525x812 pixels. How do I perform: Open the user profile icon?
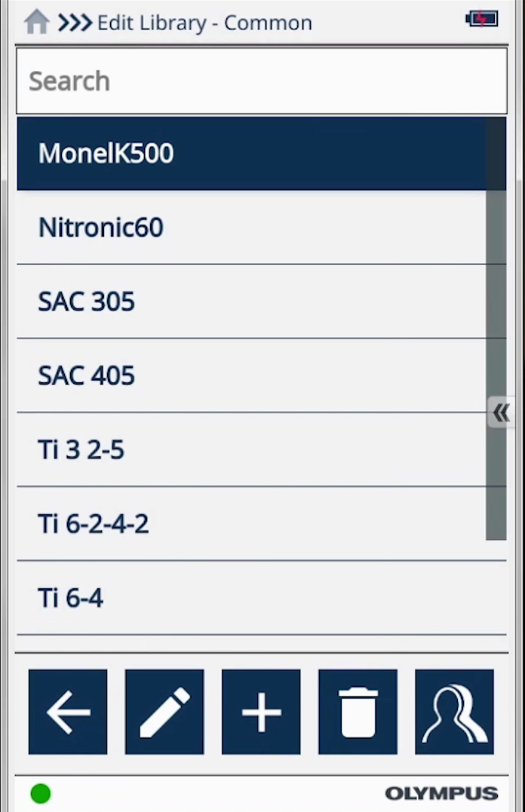click(454, 712)
